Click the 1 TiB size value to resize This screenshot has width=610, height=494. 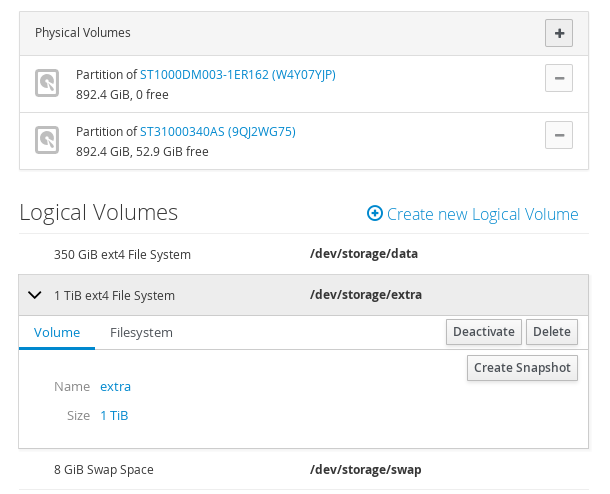[114, 415]
